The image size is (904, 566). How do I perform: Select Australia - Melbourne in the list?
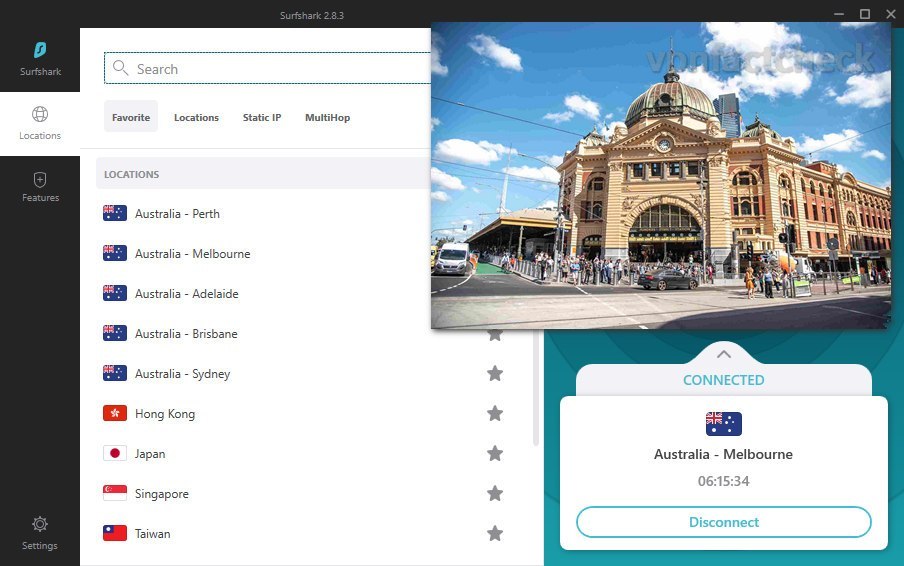pyautogui.click(x=193, y=254)
